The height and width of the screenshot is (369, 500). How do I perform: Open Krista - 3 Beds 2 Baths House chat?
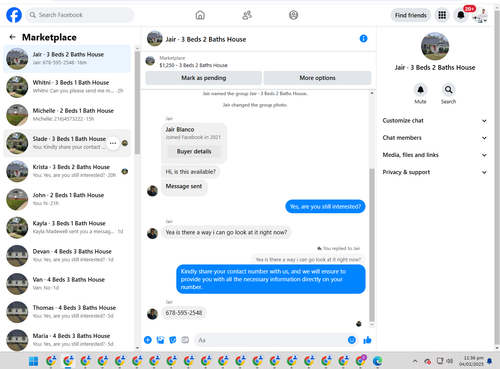pyautogui.click(x=67, y=171)
